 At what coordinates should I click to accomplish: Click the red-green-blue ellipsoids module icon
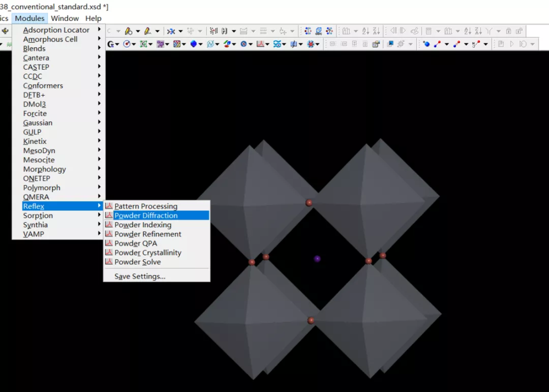coord(227,44)
